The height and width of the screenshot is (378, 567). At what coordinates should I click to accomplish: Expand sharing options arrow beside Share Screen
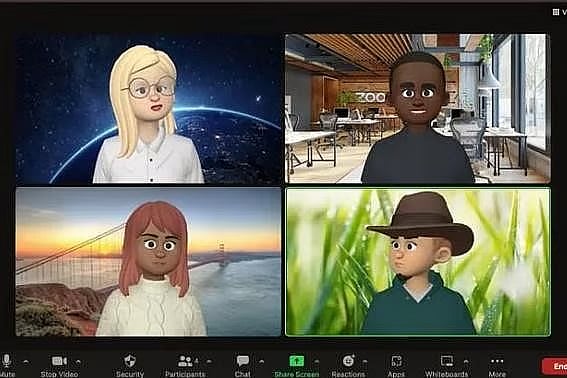[x=317, y=361]
